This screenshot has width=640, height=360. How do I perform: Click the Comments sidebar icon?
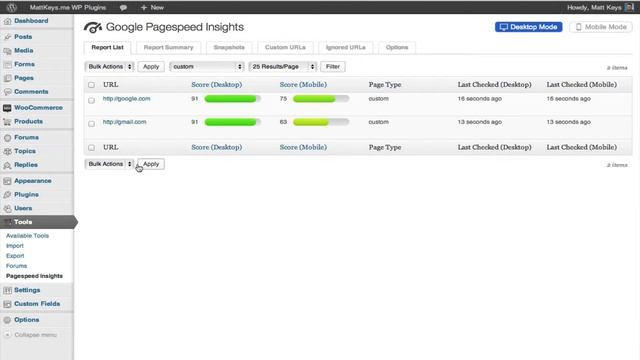(7, 92)
